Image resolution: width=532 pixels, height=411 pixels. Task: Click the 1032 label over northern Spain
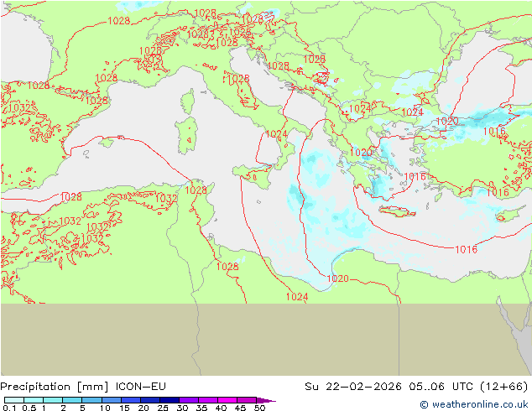19,108
